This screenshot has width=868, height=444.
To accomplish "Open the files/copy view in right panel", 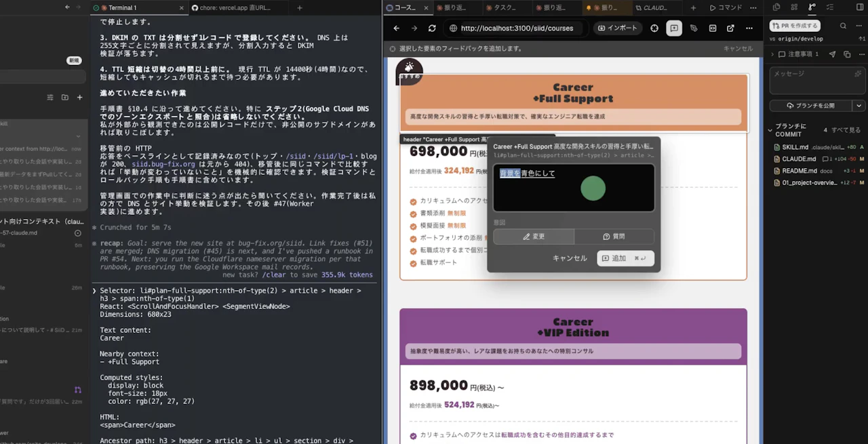I will pos(776,7).
